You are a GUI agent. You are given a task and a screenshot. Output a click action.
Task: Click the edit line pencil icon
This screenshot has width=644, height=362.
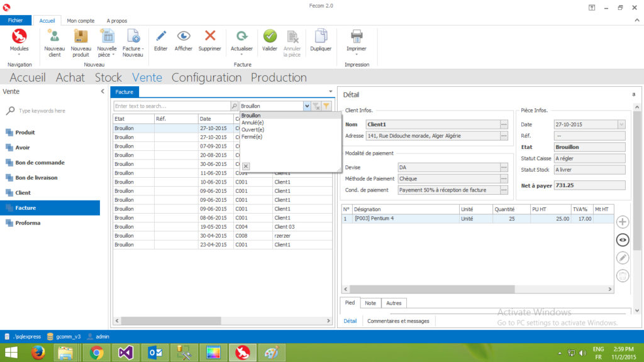[x=623, y=258]
